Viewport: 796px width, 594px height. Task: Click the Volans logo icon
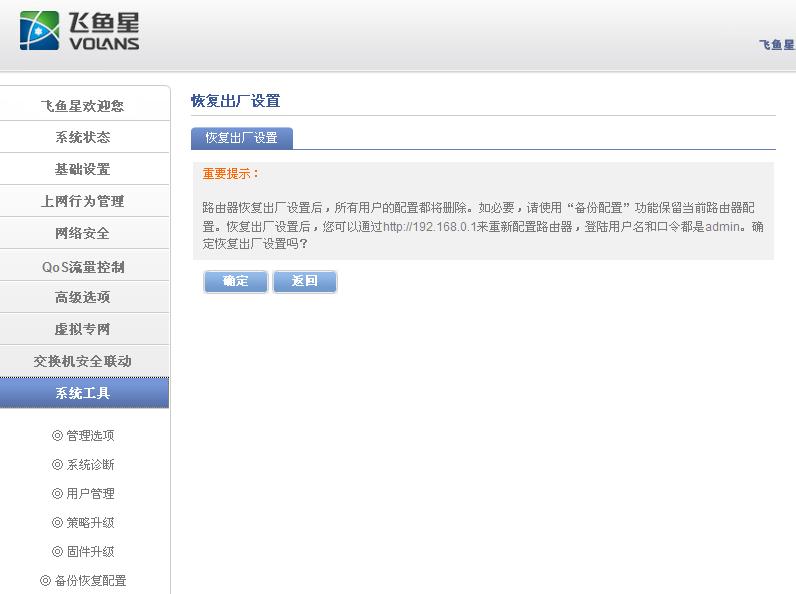click(40, 31)
